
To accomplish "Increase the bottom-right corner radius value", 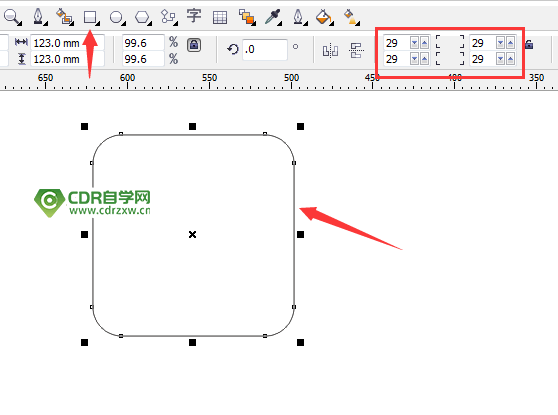I will click(510, 58).
